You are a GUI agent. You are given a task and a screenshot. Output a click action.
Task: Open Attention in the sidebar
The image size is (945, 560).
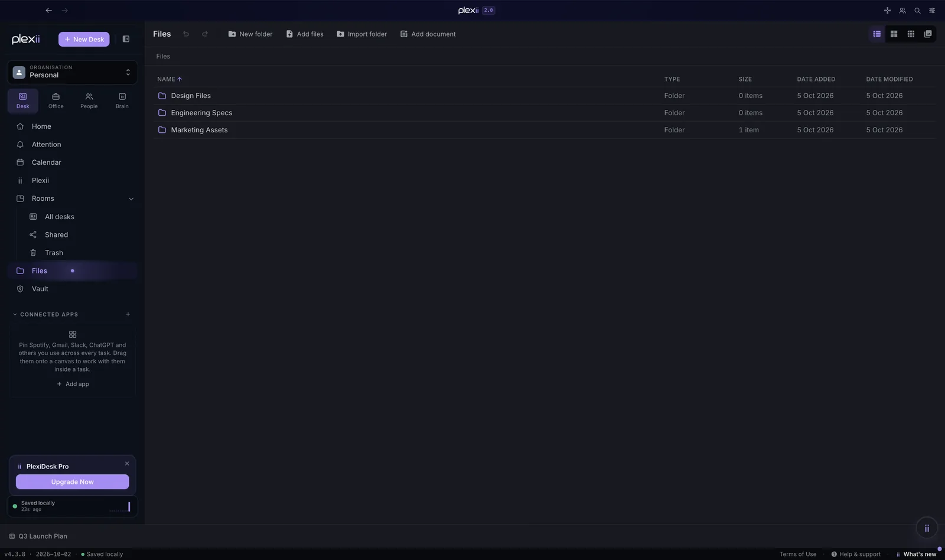[72, 144]
